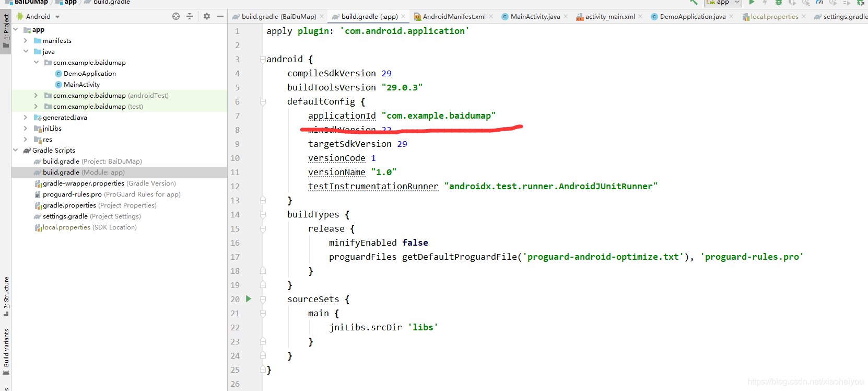Expand com.example.baidumap (test) package
The height and width of the screenshot is (391, 868).
36,107
